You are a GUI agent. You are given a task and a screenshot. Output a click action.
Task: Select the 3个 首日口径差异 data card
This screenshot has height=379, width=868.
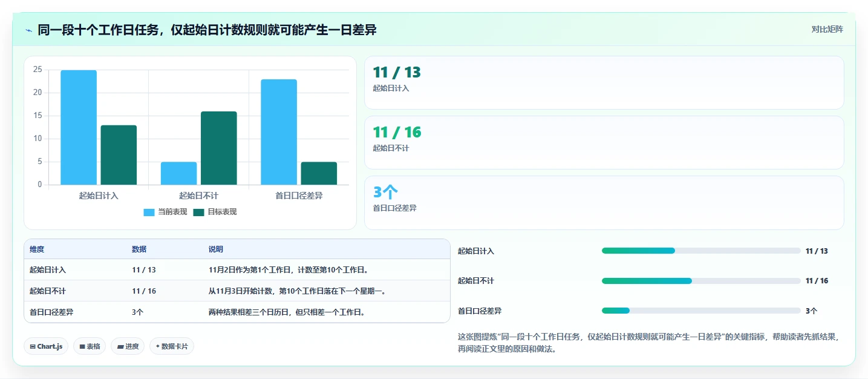click(604, 203)
